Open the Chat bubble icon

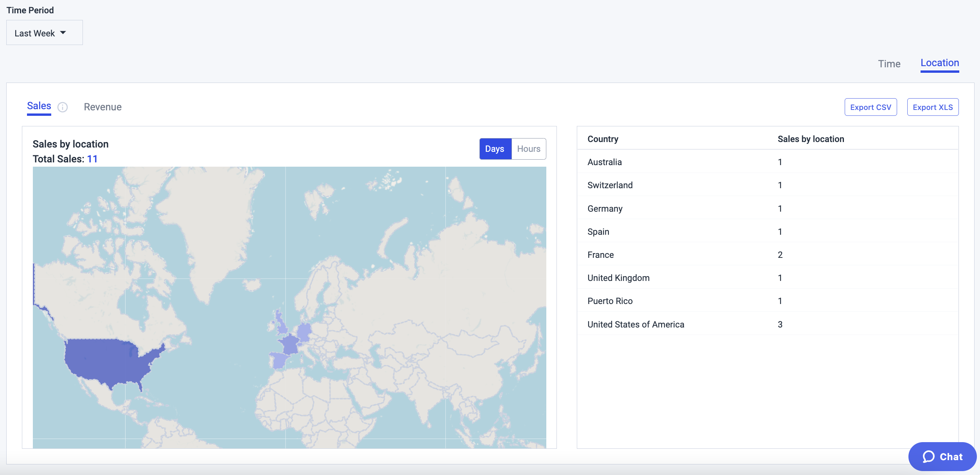point(929,457)
